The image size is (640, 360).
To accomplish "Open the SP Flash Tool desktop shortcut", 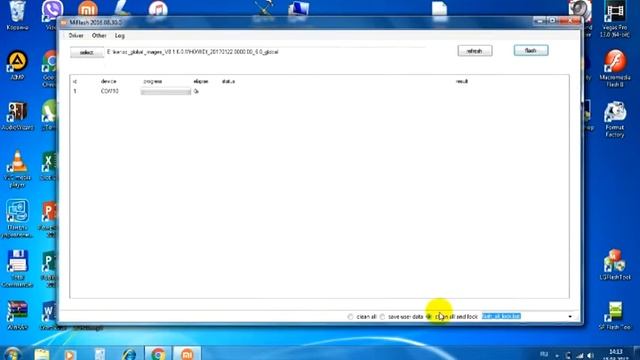I will pyautogui.click(x=615, y=315).
